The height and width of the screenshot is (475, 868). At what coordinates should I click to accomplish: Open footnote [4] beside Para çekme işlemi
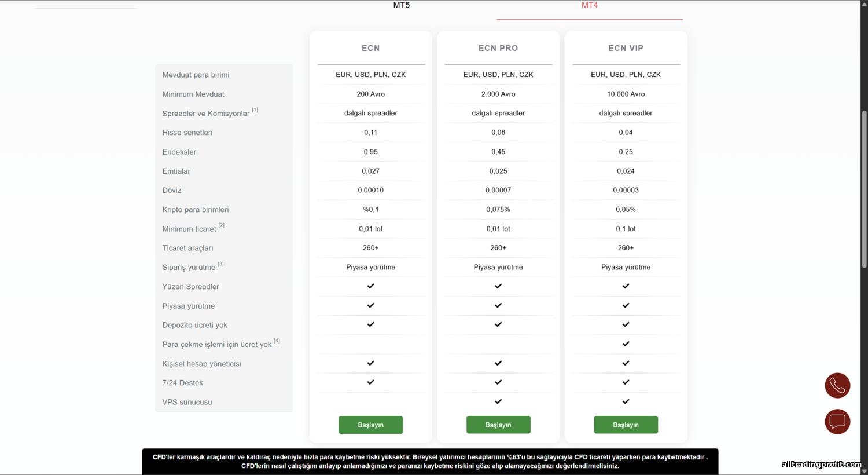(277, 341)
